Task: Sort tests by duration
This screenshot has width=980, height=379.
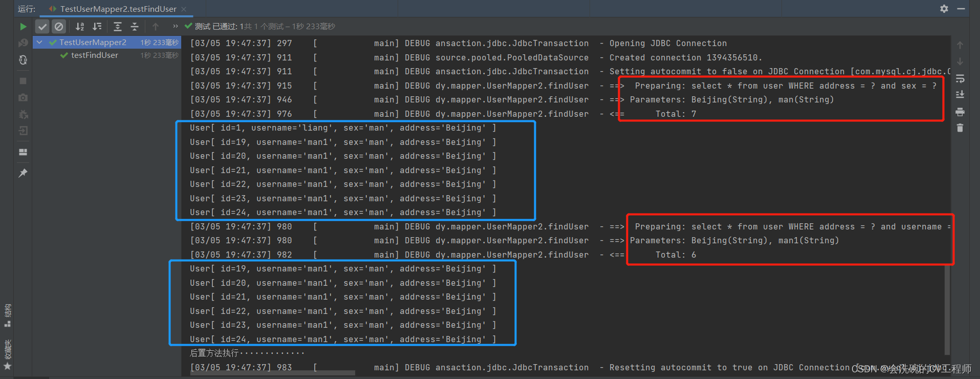Action: 97,26
